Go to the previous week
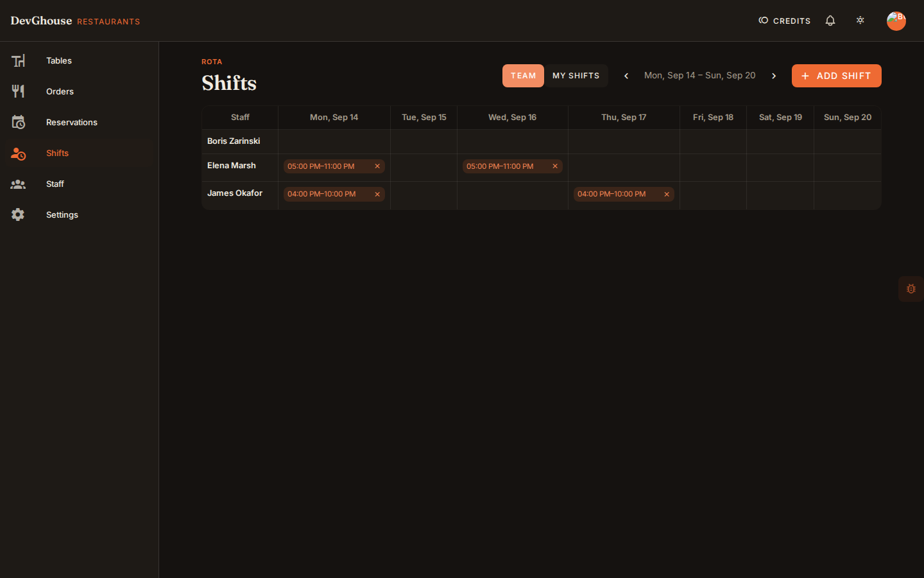The width and height of the screenshot is (924, 578). point(626,76)
